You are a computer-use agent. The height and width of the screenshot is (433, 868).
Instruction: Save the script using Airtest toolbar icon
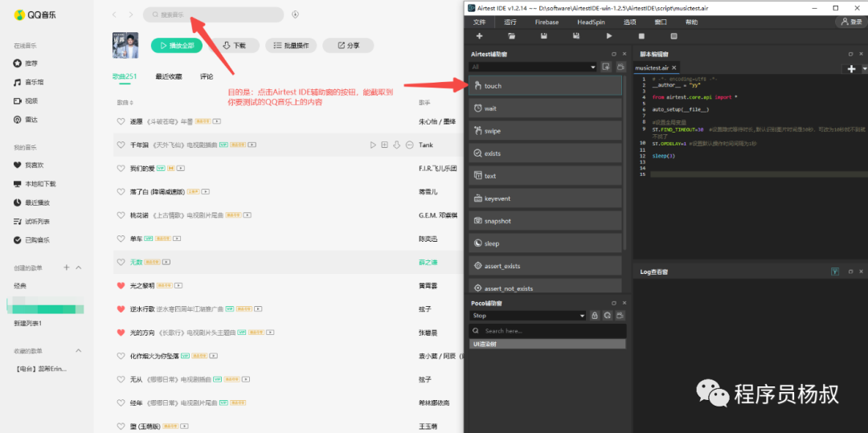[544, 36]
